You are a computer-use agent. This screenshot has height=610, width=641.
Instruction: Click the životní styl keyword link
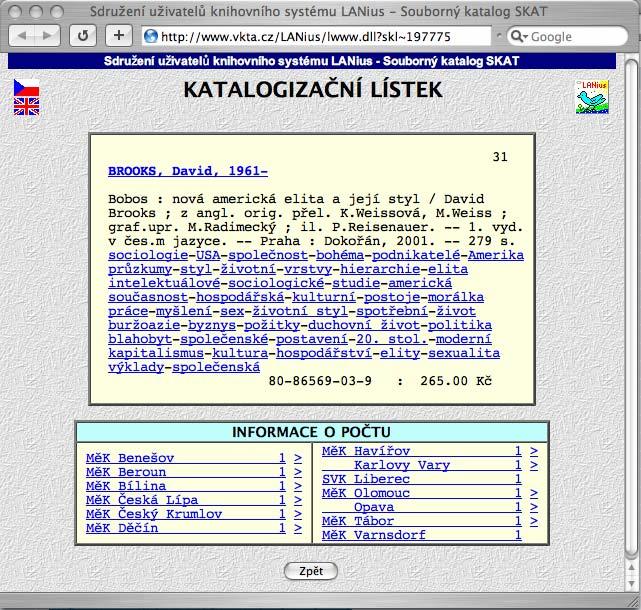pos(300,311)
